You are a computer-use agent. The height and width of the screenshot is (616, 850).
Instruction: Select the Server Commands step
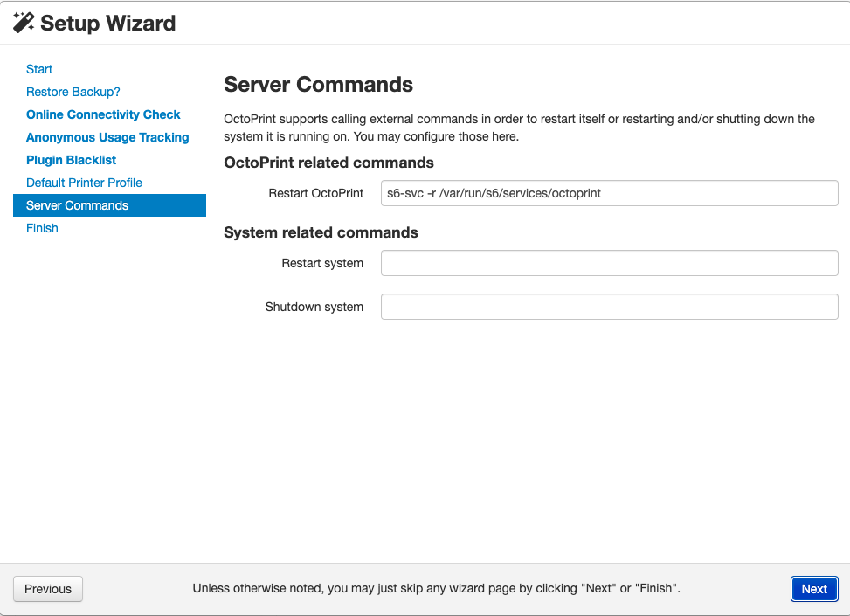109,205
